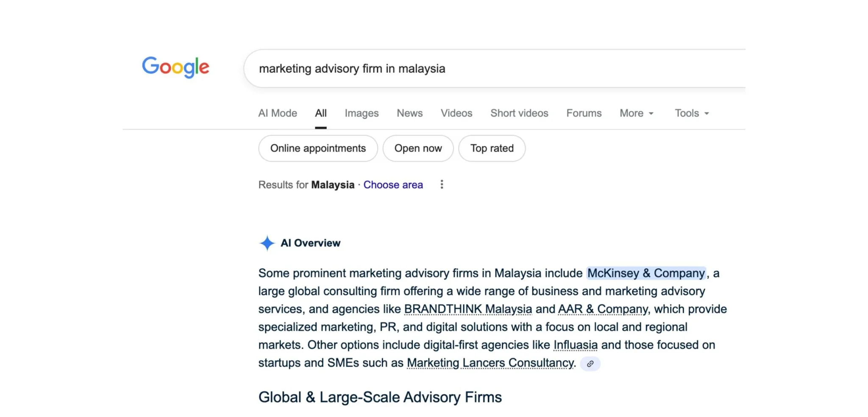
Task: Toggle the Open now filter chip
Action: tap(418, 148)
